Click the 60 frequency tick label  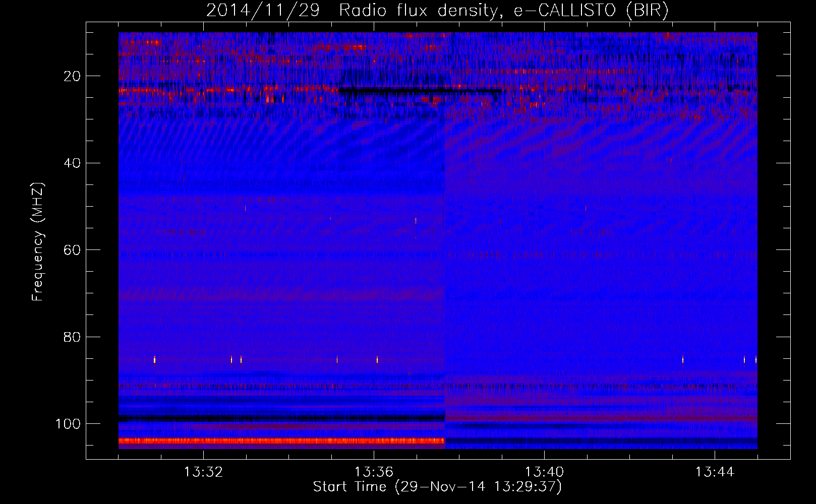coord(73,250)
